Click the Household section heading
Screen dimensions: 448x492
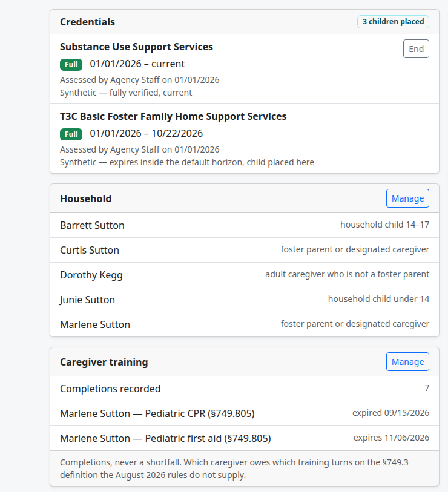coord(86,198)
